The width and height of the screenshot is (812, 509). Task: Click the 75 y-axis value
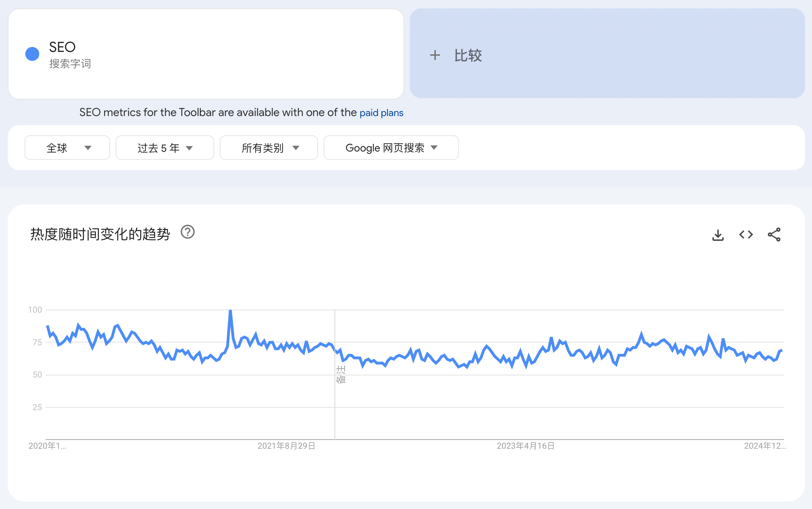(37, 342)
